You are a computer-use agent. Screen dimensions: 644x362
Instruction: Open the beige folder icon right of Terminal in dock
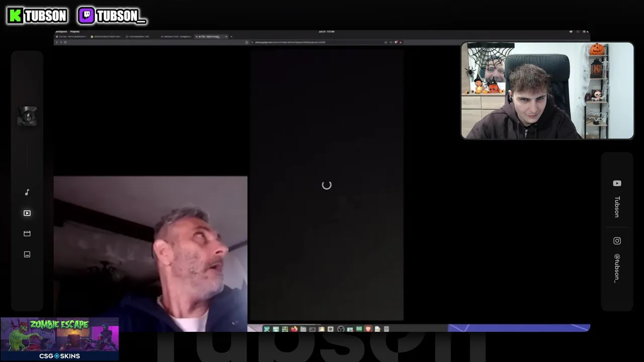point(321,329)
